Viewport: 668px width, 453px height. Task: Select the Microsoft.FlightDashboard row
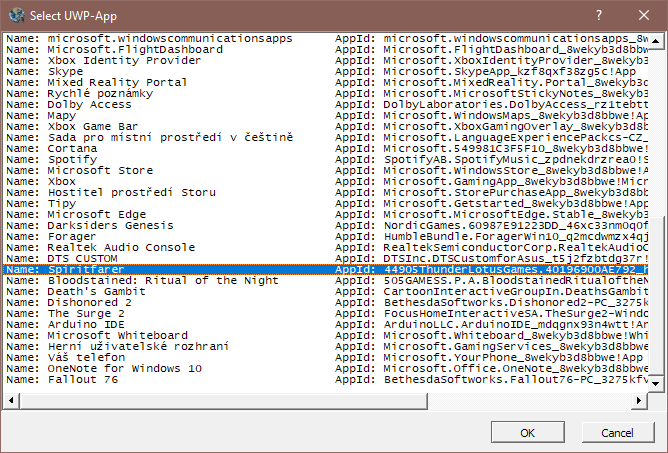coord(325,49)
